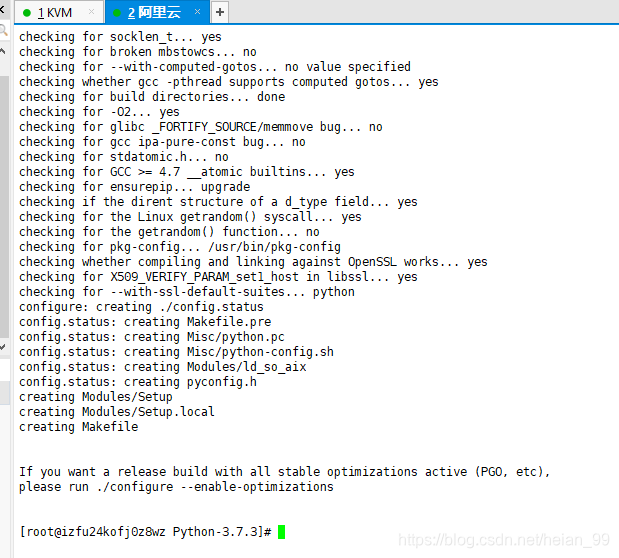Add a new session tab with plus
Screen dimensions: 619x558
220,12
